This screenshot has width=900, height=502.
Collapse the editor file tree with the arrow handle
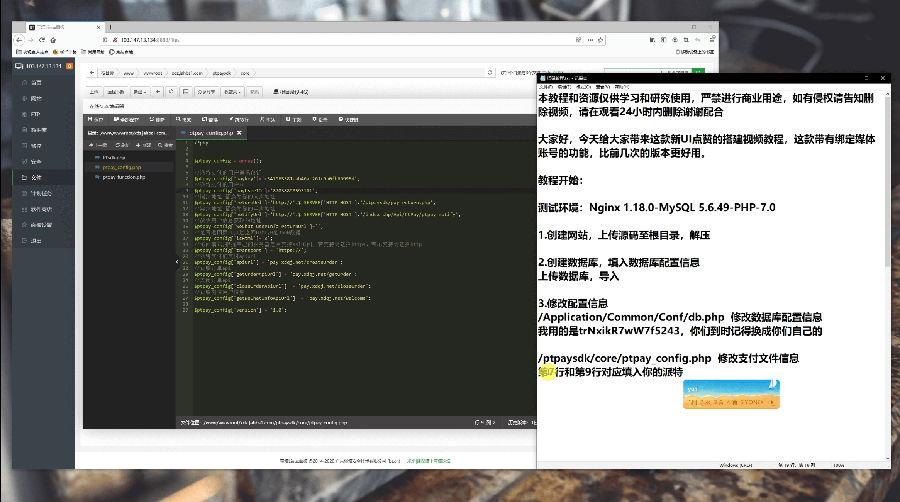pyautogui.click(x=177, y=261)
